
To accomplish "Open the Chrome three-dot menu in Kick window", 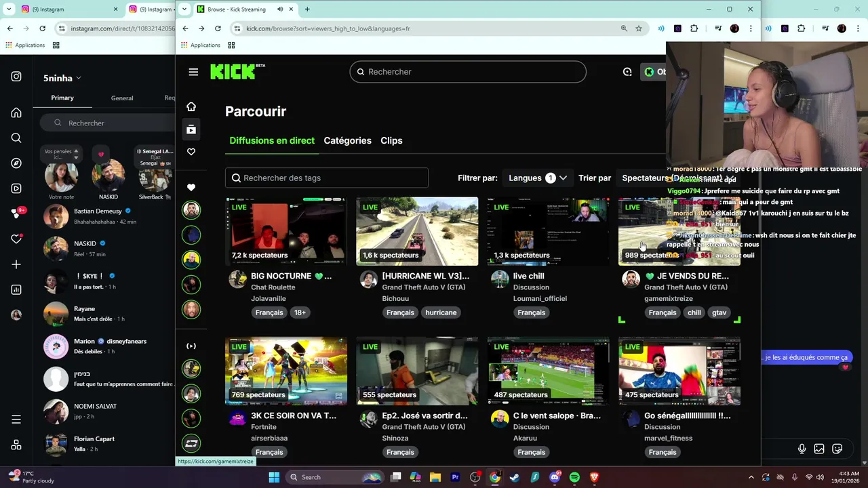I will coord(751,28).
